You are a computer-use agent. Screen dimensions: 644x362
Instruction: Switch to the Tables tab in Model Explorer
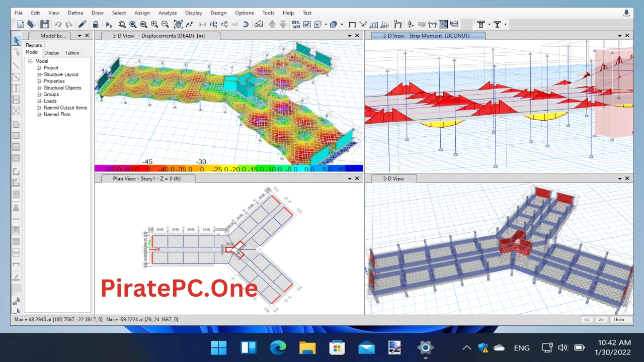[x=72, y=53]
